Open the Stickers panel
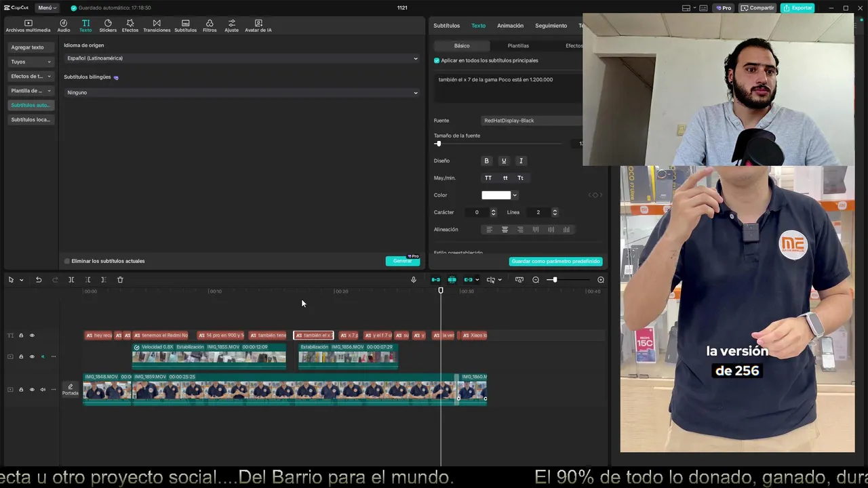The image size is (868, 488). click(x=108, y=26)
